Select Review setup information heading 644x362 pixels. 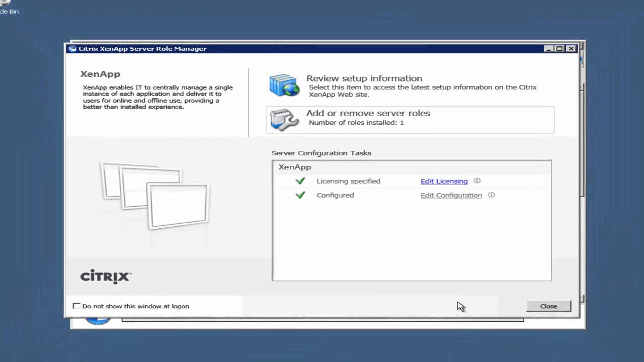coord(364,78)
